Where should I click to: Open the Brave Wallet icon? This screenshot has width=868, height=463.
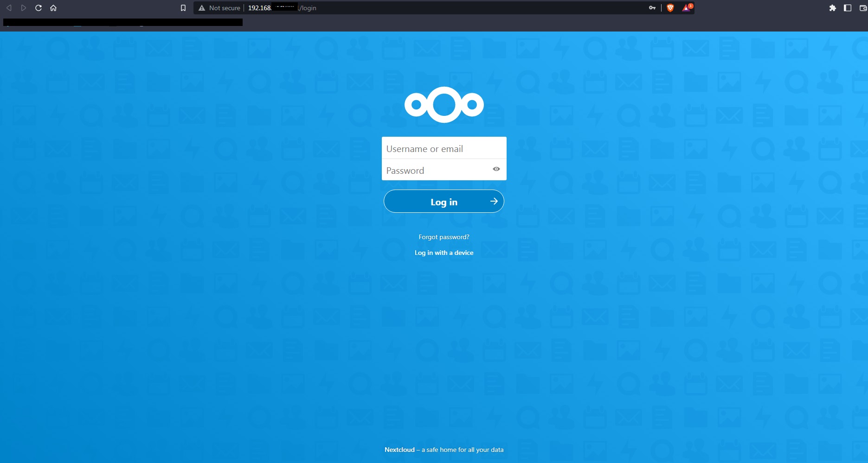click(863, 8)
